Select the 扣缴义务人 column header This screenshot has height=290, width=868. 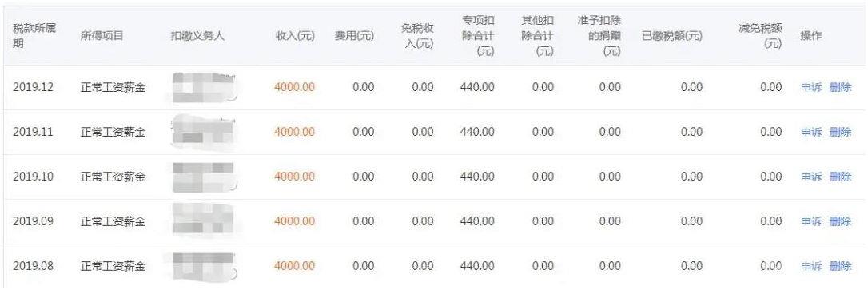(x=197, y=36)
